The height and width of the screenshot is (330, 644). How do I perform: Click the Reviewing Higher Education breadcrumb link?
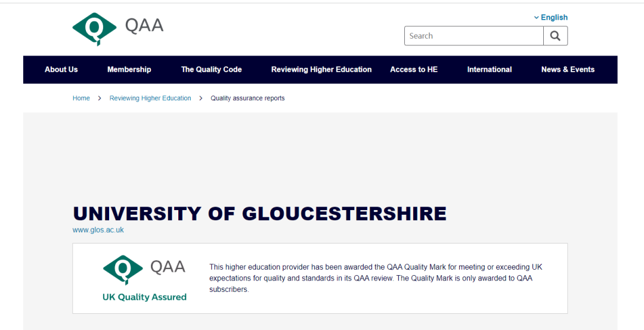tap(150, 98)
